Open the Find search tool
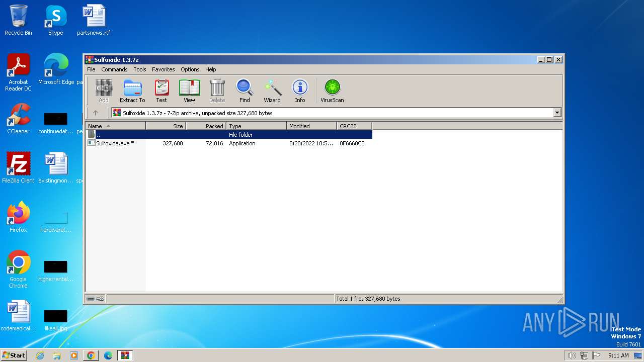This screenshot has height=362, width=644. (245, 91)
